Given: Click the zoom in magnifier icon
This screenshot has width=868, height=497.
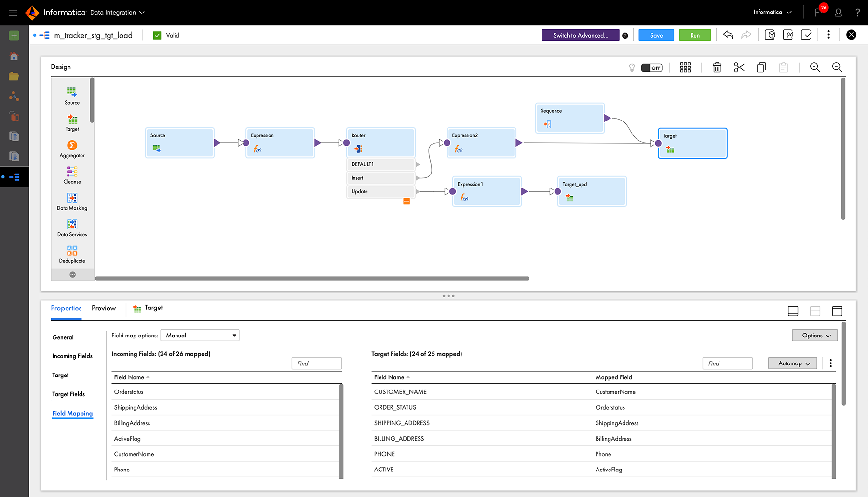Looking at the screenshot, I should (x=815, y=67).
